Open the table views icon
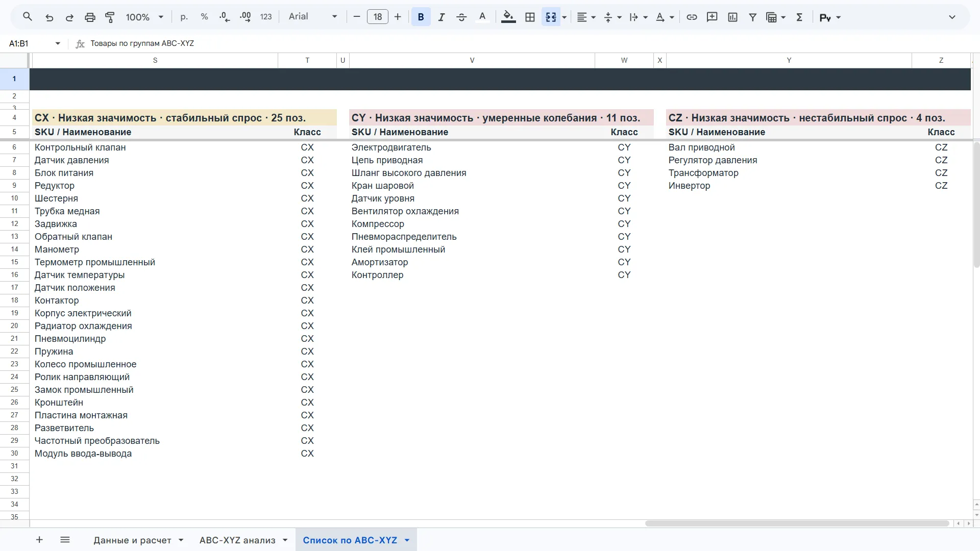This screenshot has width=980, height=551. pyautogui.click(x=771, y=17)
